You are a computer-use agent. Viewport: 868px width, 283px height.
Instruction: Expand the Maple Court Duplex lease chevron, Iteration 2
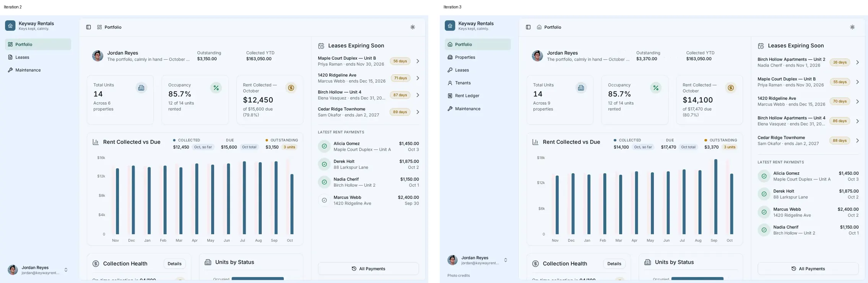[x=418, y=61]
